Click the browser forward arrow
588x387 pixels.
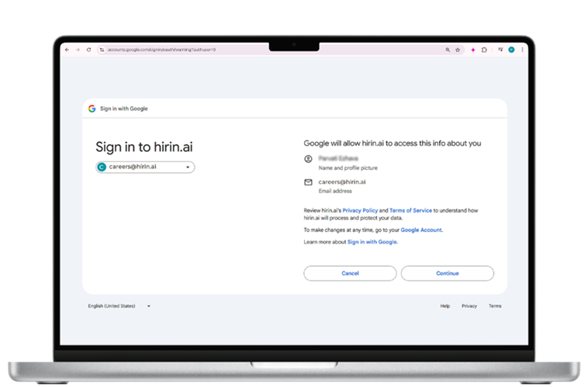pyautogui.click(x=78, y=50)
